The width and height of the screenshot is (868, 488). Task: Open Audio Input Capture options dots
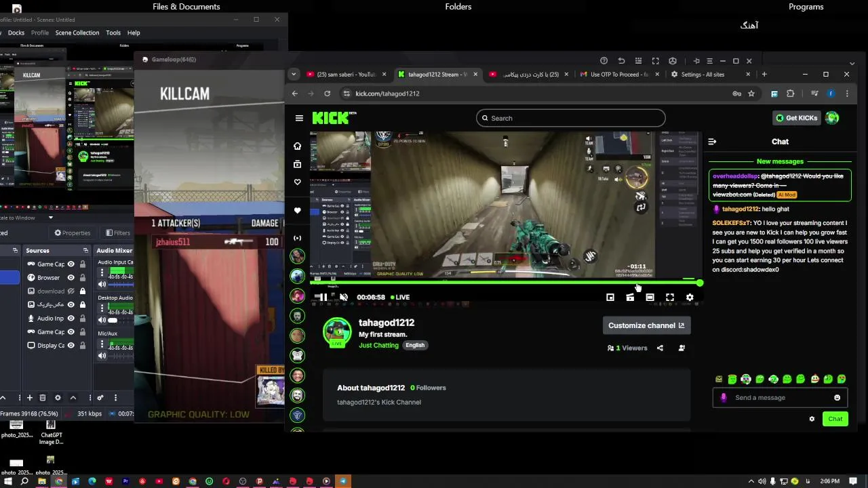point(102,272)
